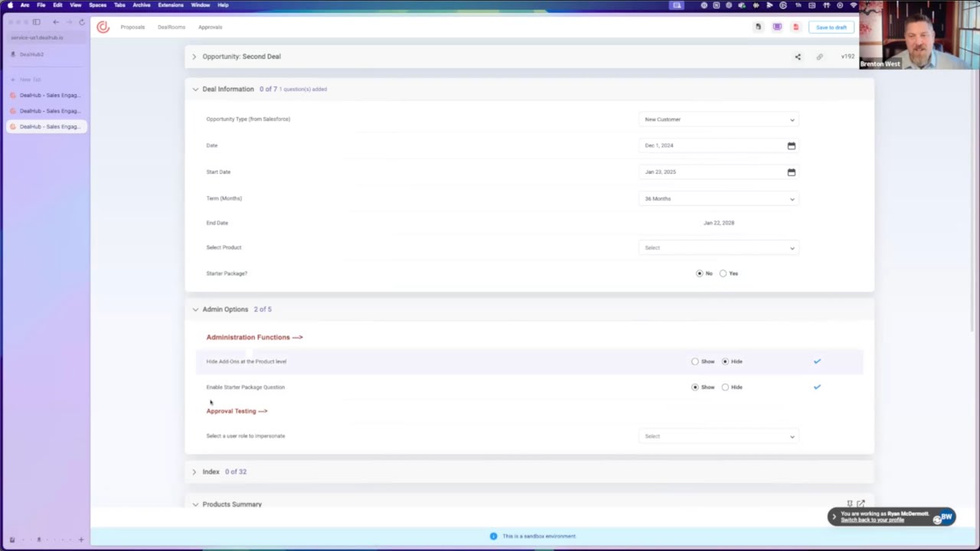Open the Extensions menu in menu bar
This screenshot has height=551, width=980.
171,5
